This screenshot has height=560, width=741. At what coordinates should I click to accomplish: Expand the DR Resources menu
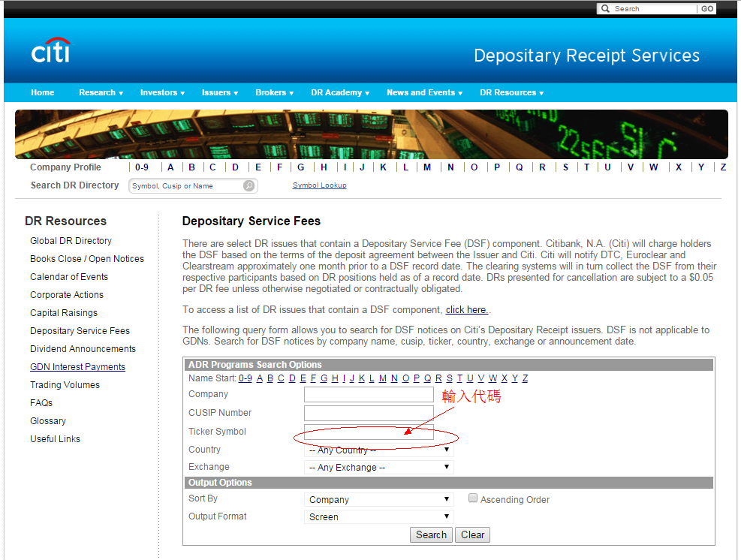(511, 92)
